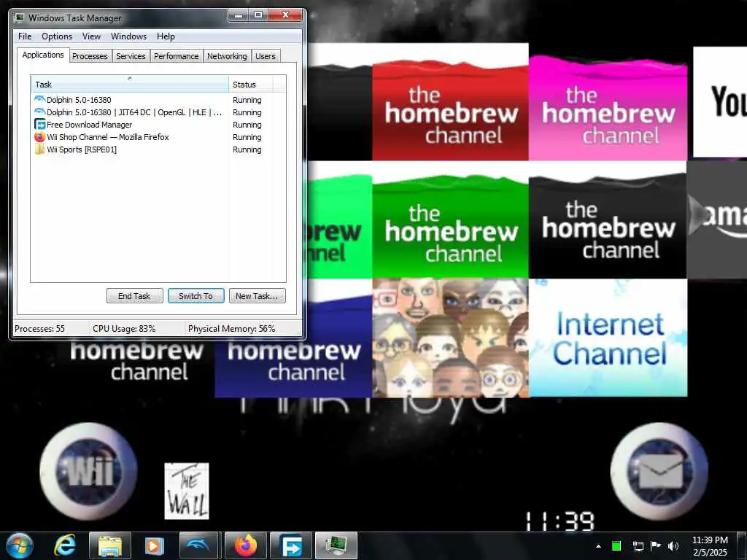Click the Processes: 55 status text

(39, 329)
